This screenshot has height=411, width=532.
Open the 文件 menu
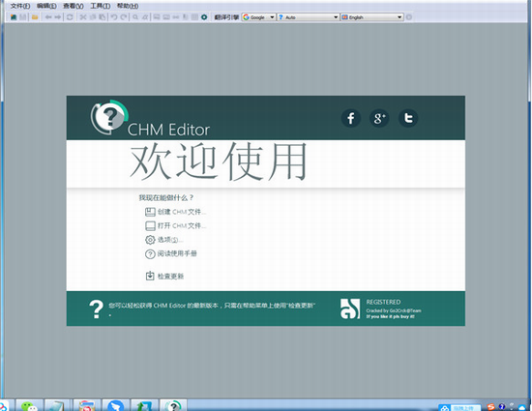(20, 6)
